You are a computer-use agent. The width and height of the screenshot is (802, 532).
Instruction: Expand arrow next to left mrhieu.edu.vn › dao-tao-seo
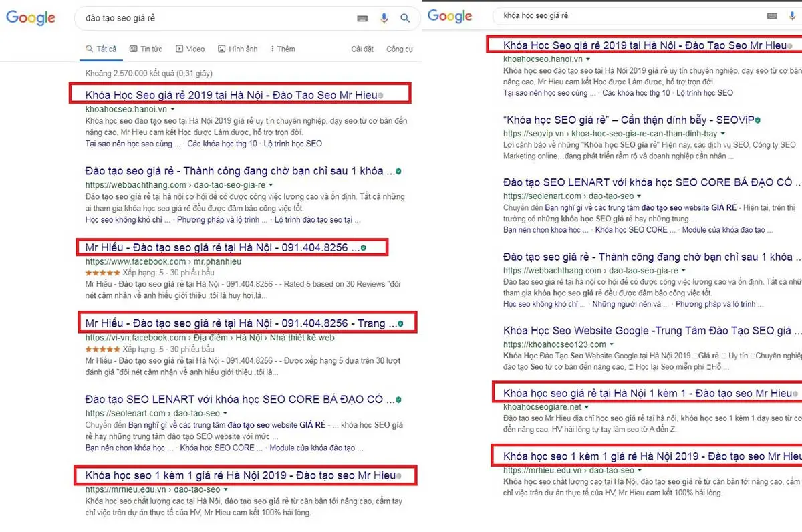point(225,490)
